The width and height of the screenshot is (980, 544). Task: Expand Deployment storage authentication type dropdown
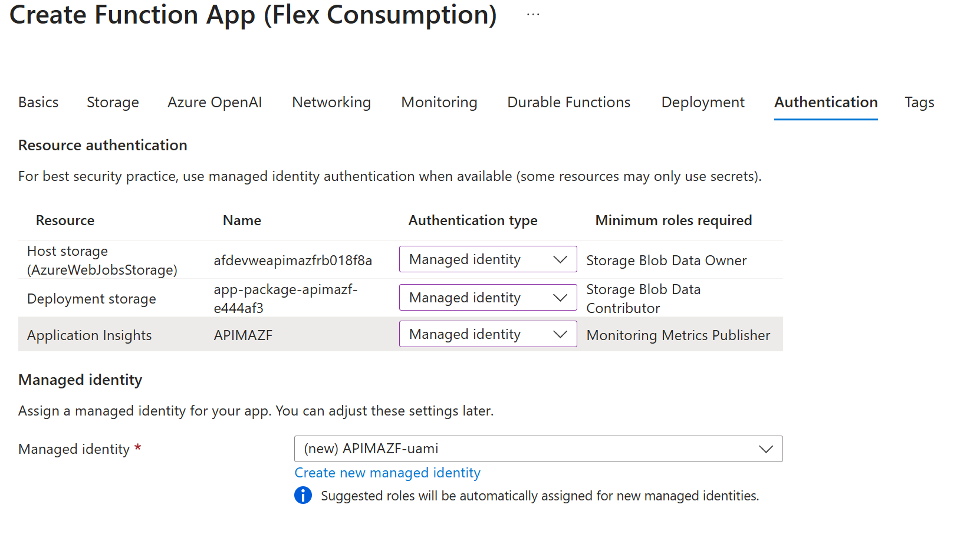pyautogui.click(x=488, y=298)
